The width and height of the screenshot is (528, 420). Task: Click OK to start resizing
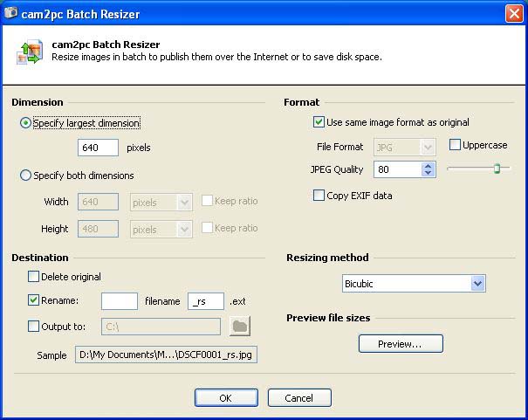226,398
